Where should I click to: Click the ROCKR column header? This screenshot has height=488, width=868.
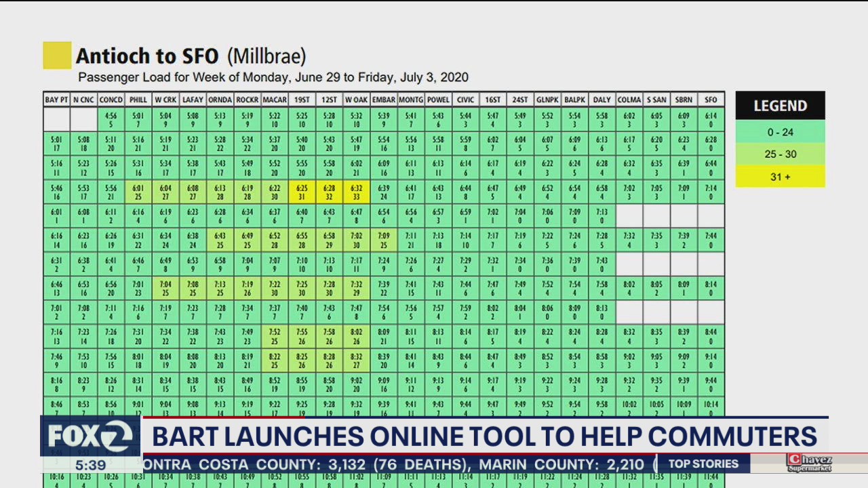click(x=248, y=100)
